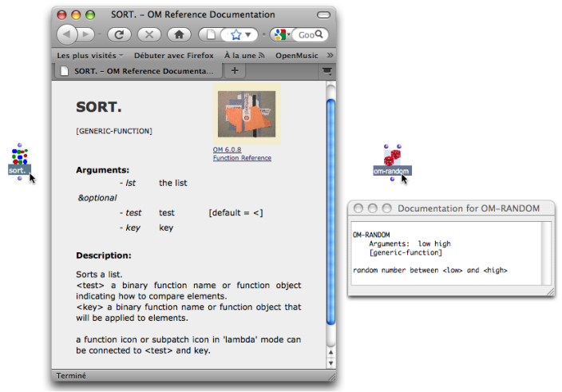Viewport: 562px width, 392px height.
Task: Open the Google search engine selector
Action: point(279,34)
